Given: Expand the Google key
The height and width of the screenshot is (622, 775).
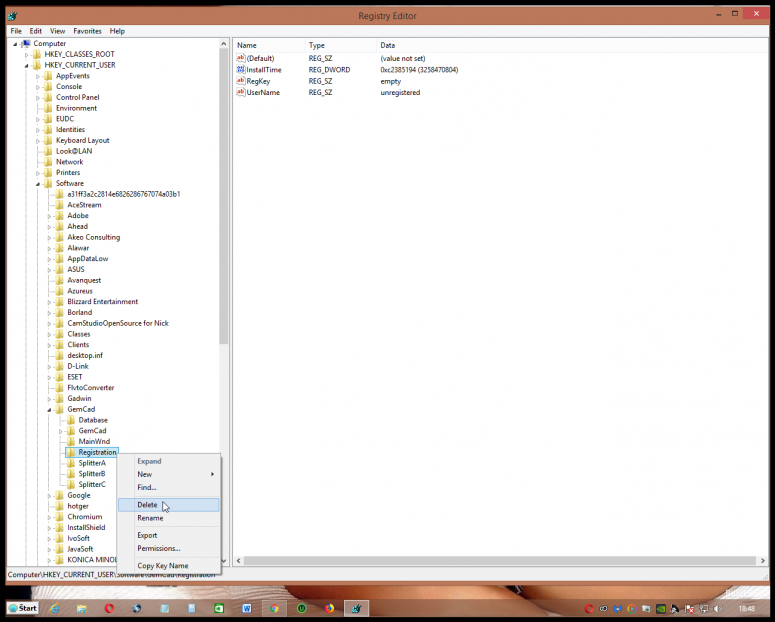Looking at the screenshot, I should click(49, 496).
